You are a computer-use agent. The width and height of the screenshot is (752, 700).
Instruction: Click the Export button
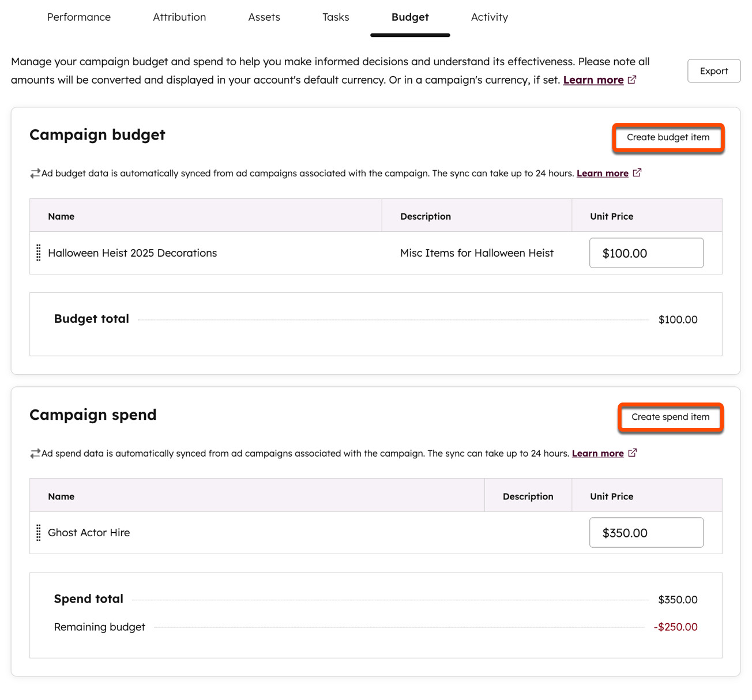(714, 70)
